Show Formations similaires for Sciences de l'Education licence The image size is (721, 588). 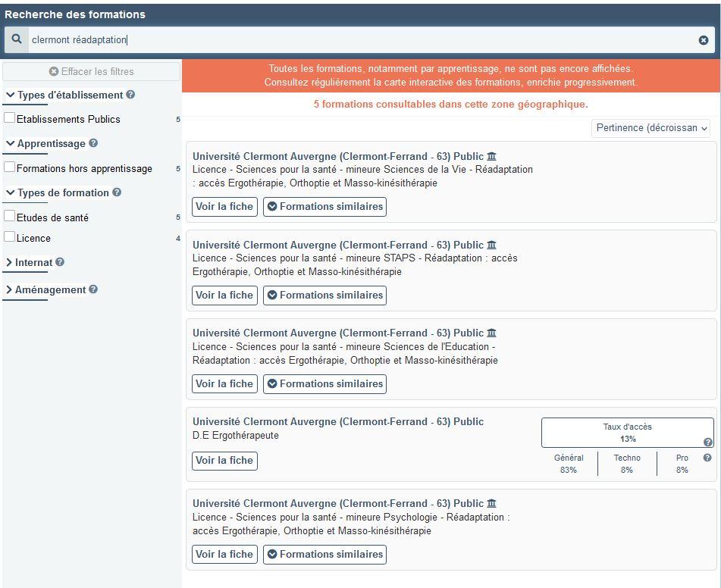(324, 384)
